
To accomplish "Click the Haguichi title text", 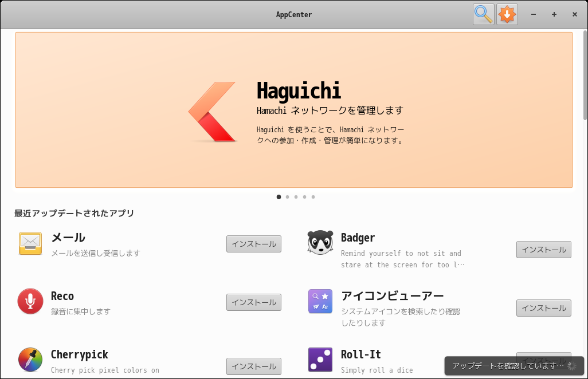I will tap(299, 90).
